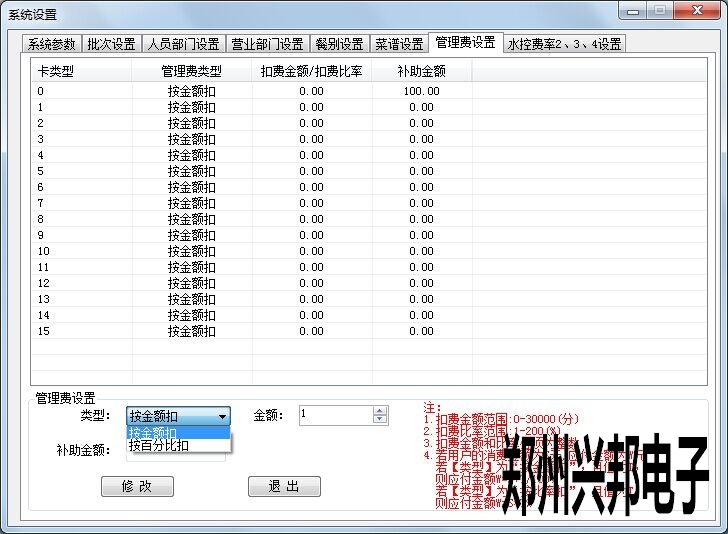Decrease 金额 with the spinner down arrow
The image size is (728, 534).
point(379,420)
